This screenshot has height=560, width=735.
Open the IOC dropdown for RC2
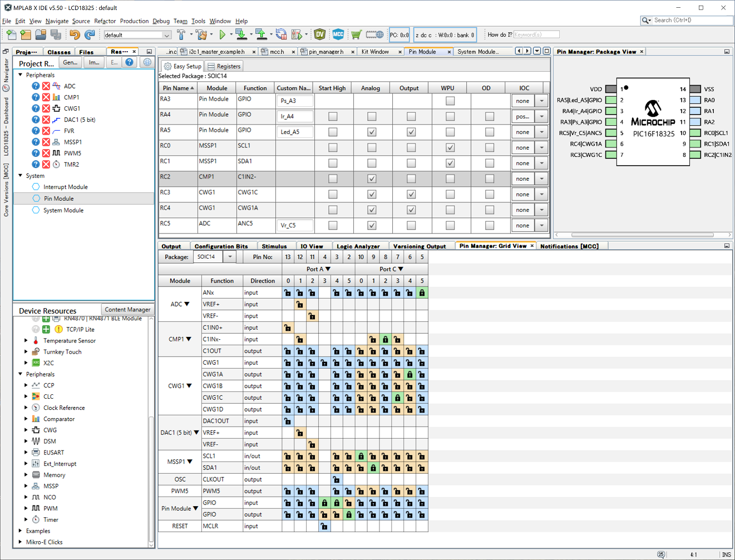(541, 179)
